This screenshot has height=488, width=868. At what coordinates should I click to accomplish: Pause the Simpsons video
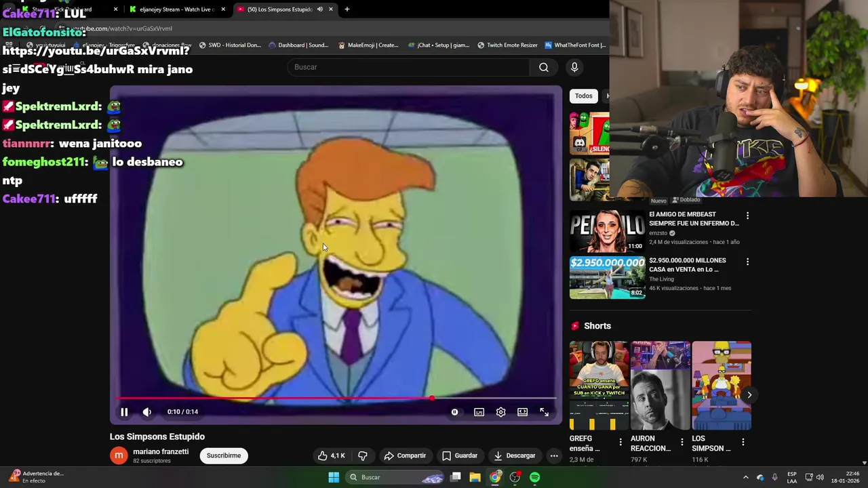[124, 411]
